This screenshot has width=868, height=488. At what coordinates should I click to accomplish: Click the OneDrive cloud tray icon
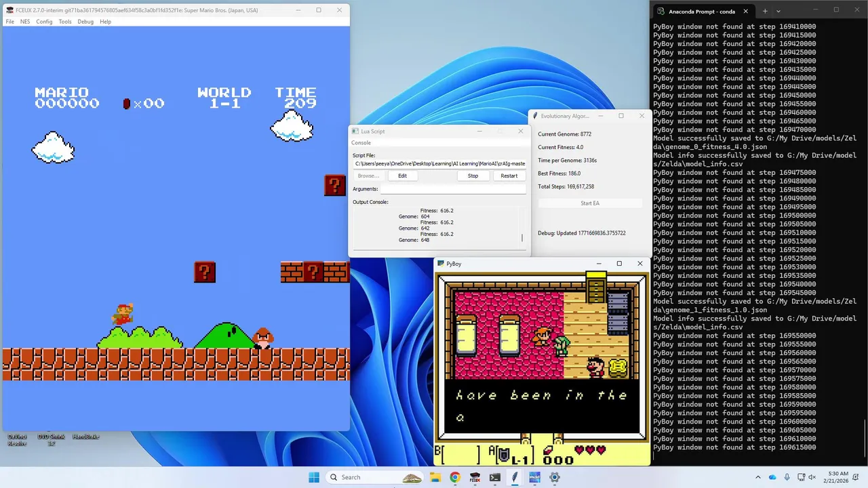pos(772,477)
